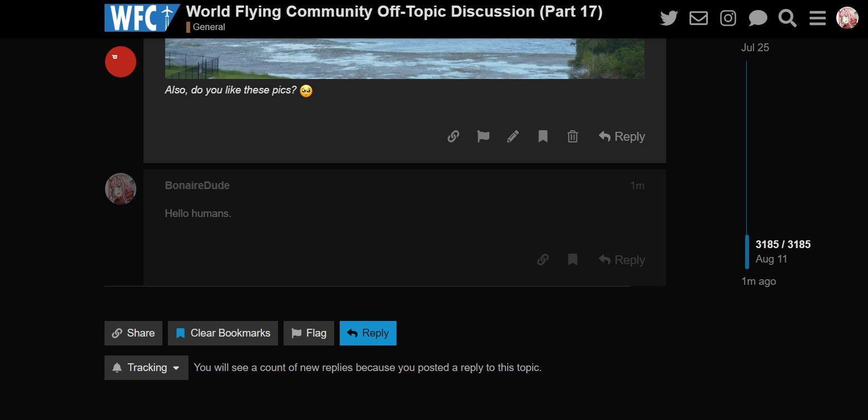Click the Share button below topic
Viewport: 868px width, 420px height.
(x=133, y=333)
